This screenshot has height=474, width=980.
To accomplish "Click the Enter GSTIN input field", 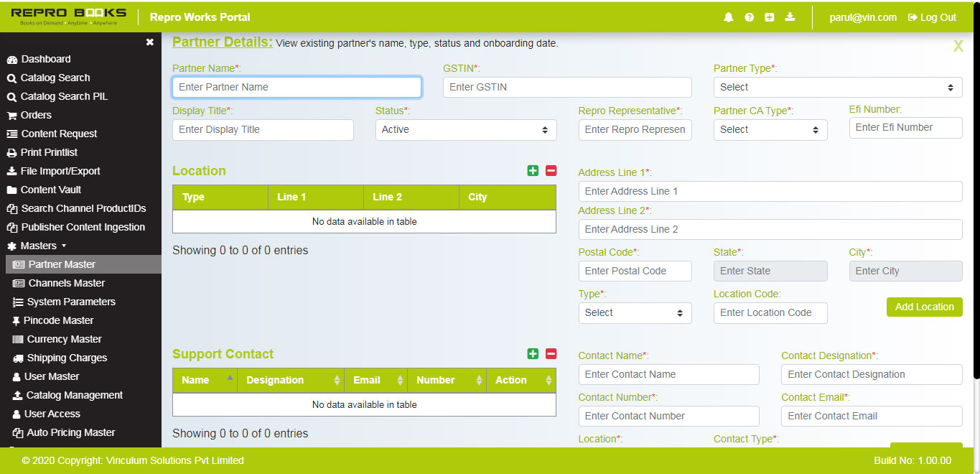I will tap(566, 88).
